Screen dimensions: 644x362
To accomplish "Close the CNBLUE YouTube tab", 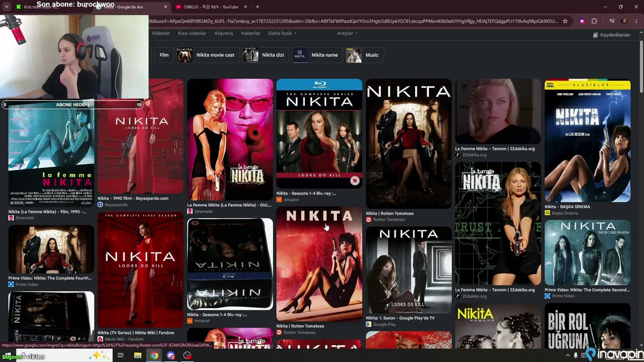I will [x=246, y=7].
